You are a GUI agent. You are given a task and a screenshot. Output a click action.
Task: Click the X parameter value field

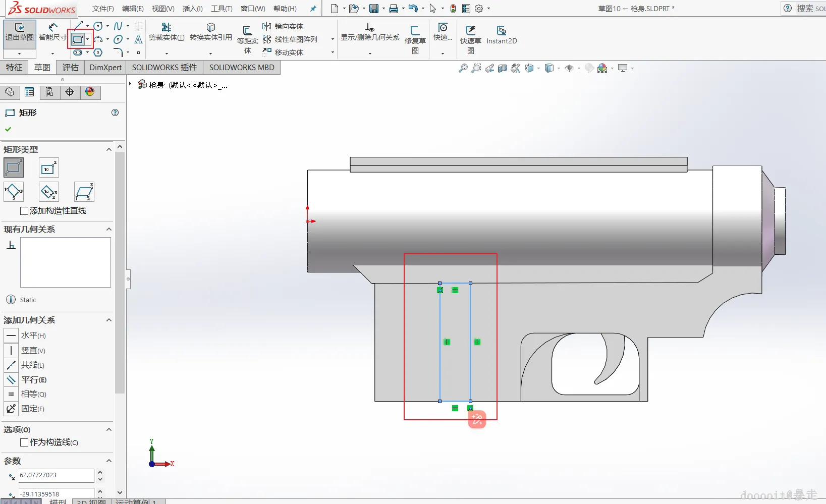pyautogui.click(x=56, y=475)
